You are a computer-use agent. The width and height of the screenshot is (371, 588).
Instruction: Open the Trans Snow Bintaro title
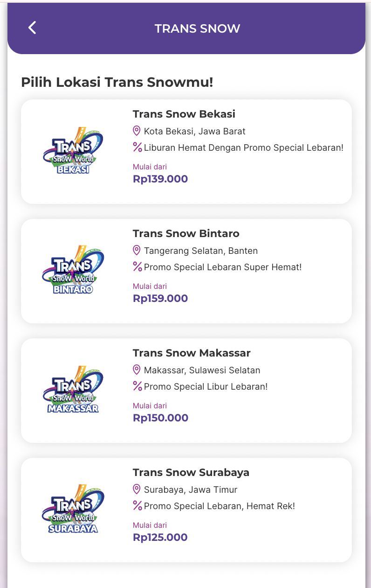(186, 233)
